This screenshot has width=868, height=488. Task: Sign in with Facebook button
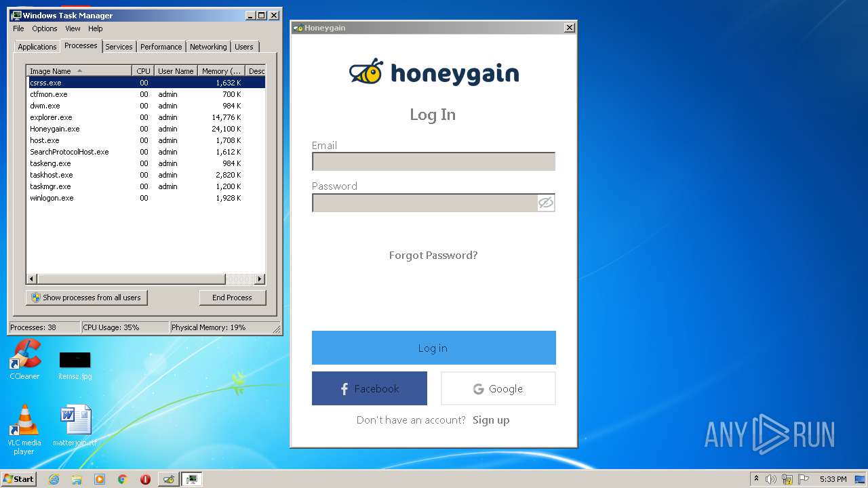[370, 388]
